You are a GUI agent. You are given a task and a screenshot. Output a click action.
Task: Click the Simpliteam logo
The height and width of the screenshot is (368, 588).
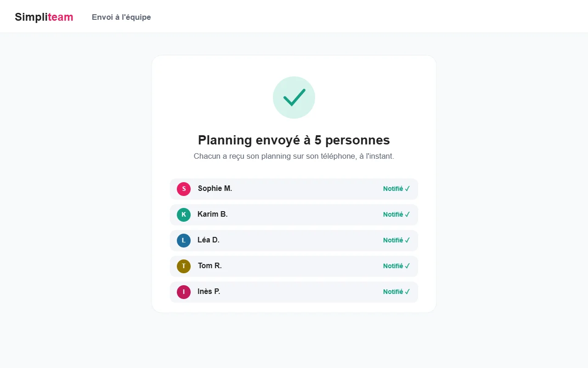(x=44, y=17)
